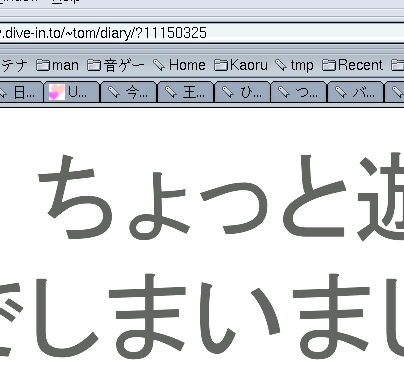Image resolution: width=404 pixels, height=366 pixels.
Task: Click the bookmark tag icon beside tmp
Action: [281, 65]
